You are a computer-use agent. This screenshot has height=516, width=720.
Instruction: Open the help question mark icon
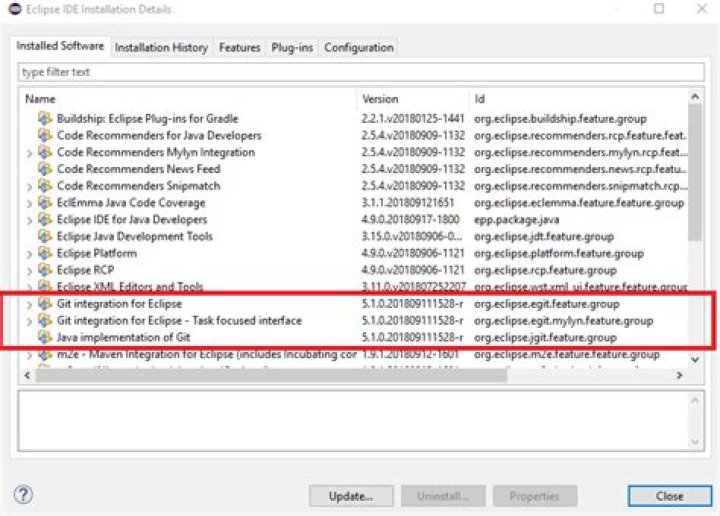23,495
